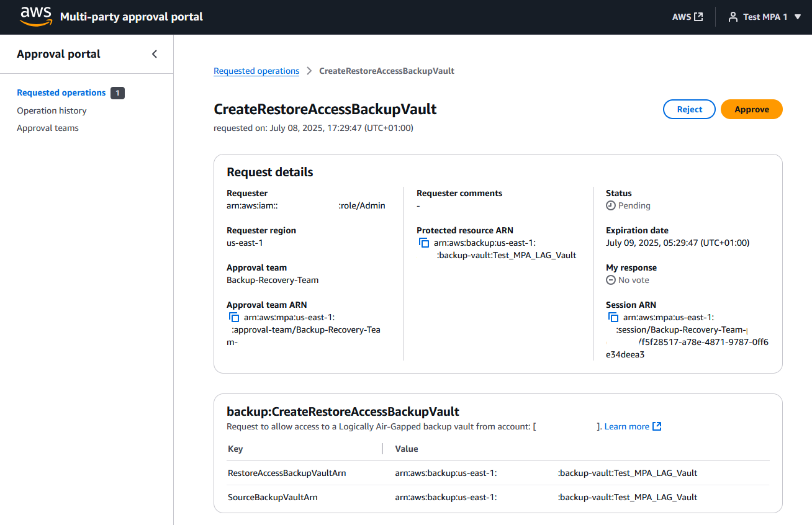Collapse the Approval portal side navigation
Viewport: 812px width, 525px height.
[x=155, y=54]
